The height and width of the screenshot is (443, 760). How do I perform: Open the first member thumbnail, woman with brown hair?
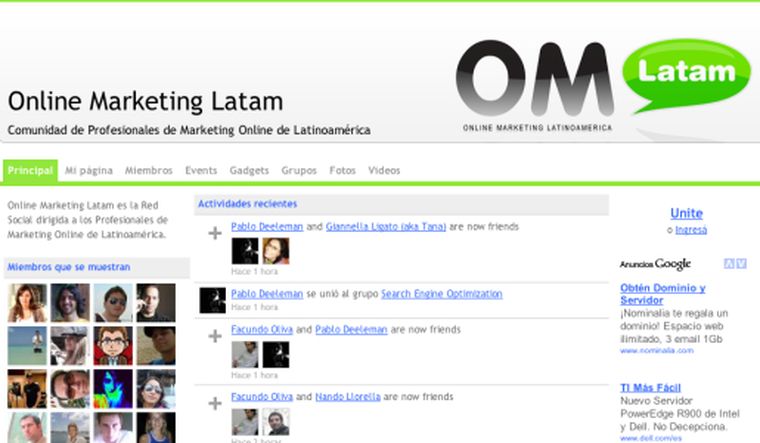click(x=27, y=303)
